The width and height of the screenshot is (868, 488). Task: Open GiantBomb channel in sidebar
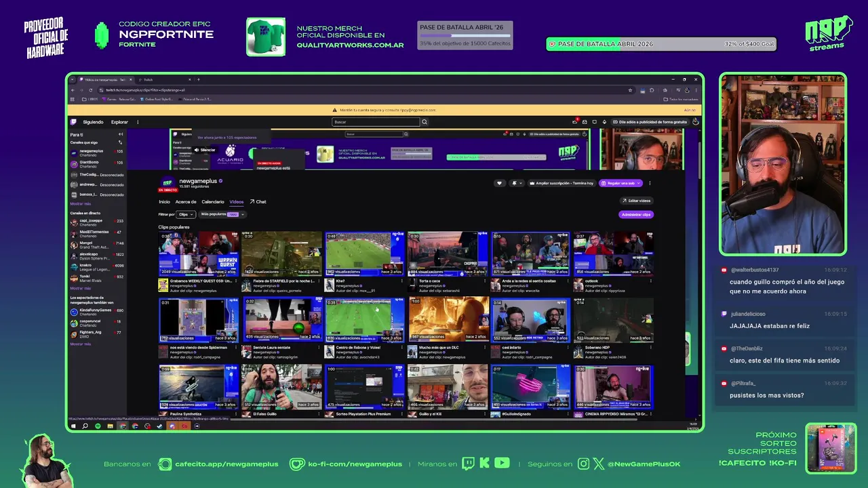point(97,163)
